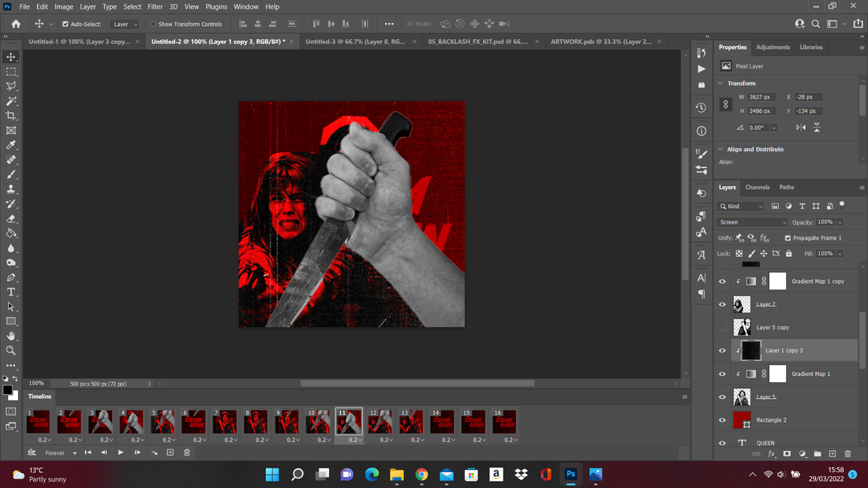Viewport: 868px width, 488px height.
Task: Switch to the Channels tab
Action: 758,187
